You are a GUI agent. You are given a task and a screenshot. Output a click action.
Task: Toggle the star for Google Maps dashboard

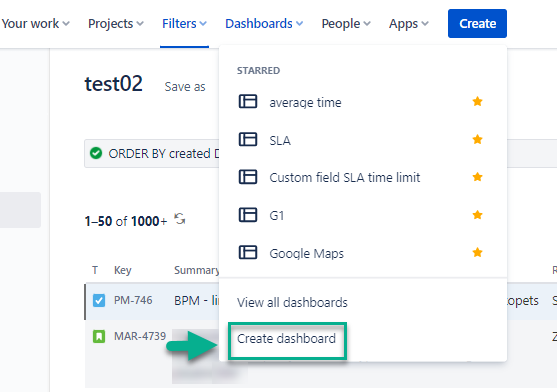click(477, 252)
